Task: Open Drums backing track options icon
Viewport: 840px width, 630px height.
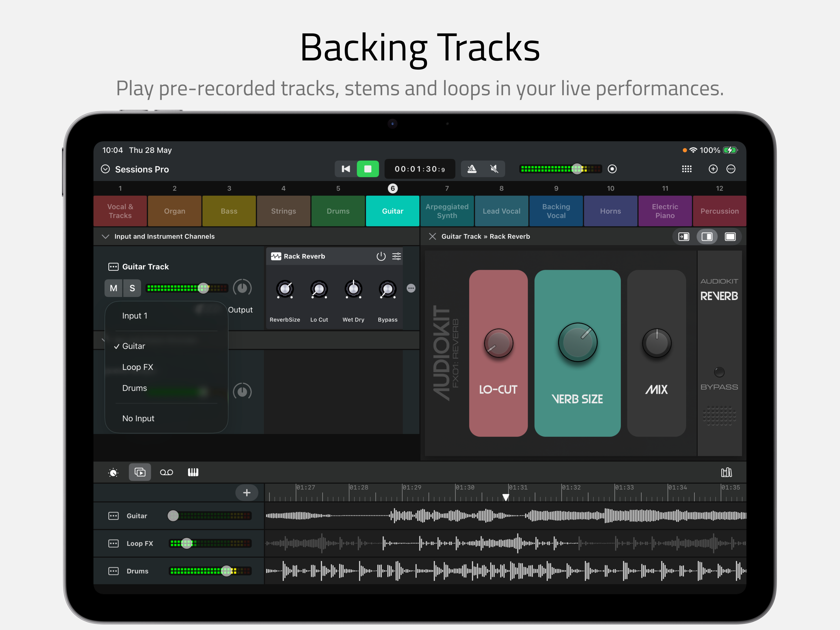Action: click(113, 571)
